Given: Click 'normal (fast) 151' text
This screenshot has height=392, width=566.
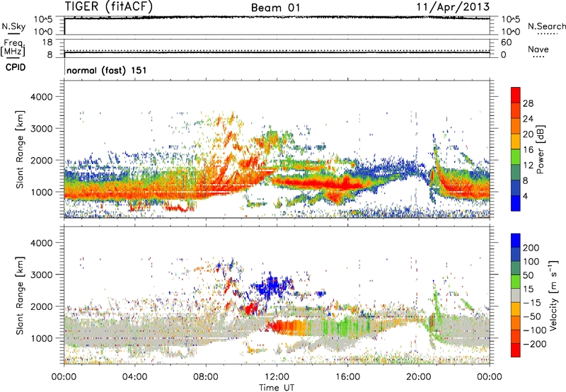Looking at the screenshot, I should point(107,70).
